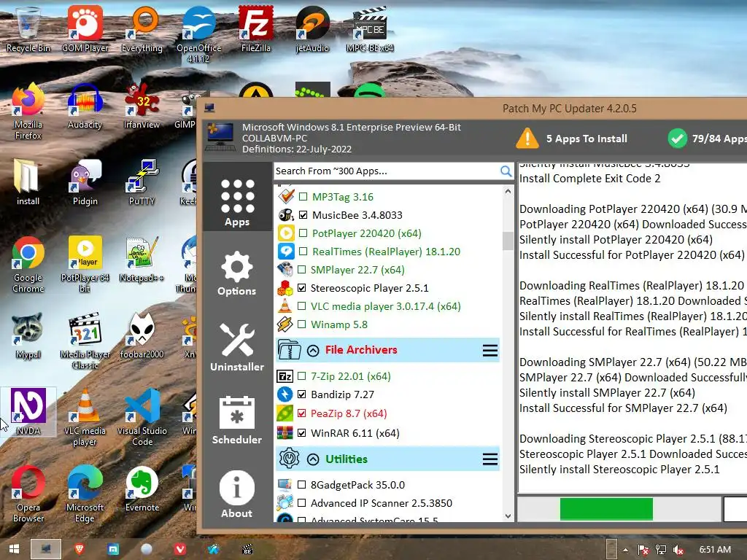Image resolution: width=747 pixels, height=560 pixels.
Task: Open the Options section
Action: (x=237, y=274)
